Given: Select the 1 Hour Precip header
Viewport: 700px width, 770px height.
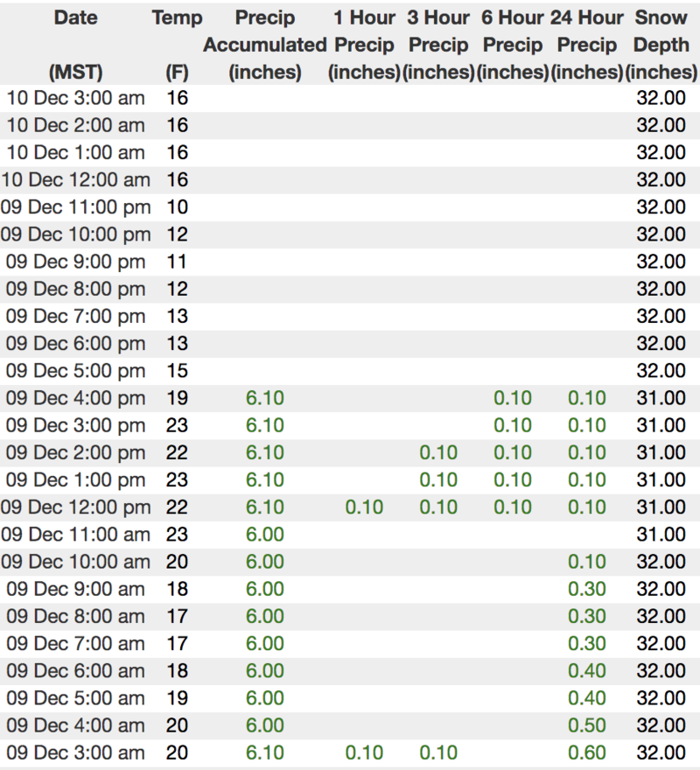Looking at the screenshot, I should tap(364, 45).
